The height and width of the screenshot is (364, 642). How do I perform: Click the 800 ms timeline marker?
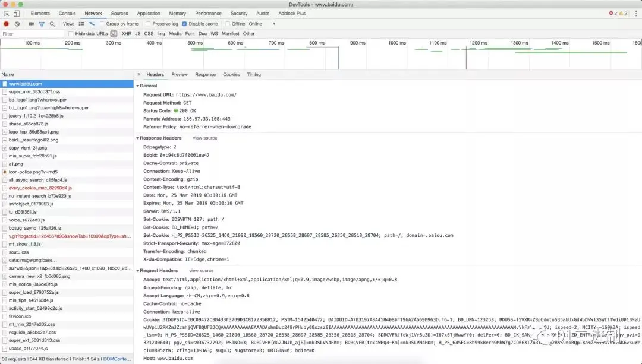pos(317,43)
